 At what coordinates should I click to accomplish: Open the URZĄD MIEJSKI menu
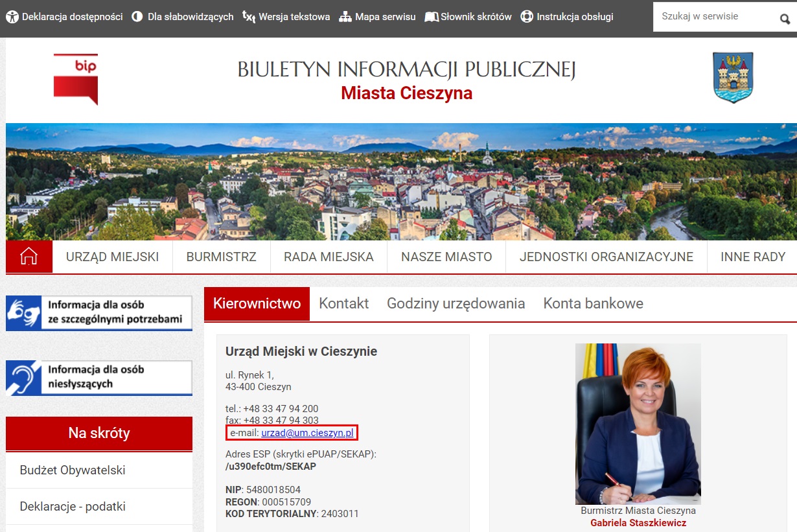pyautogui.click(x=112, y=257)
